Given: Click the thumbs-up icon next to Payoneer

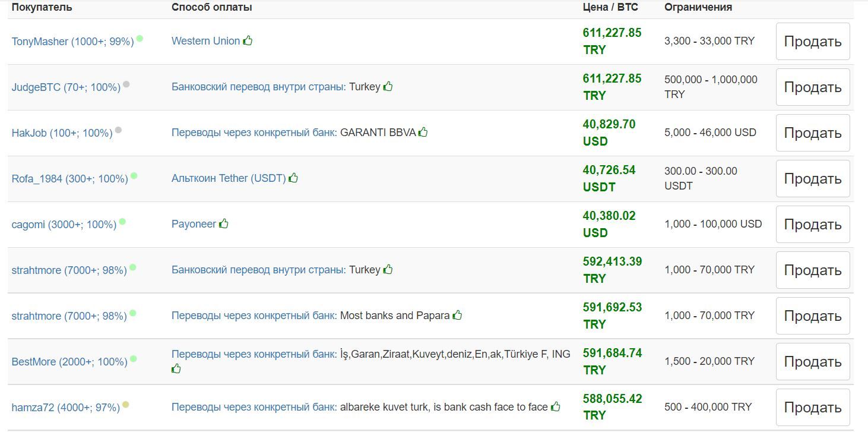Looking at the screenshot, I should coord(223,223).
